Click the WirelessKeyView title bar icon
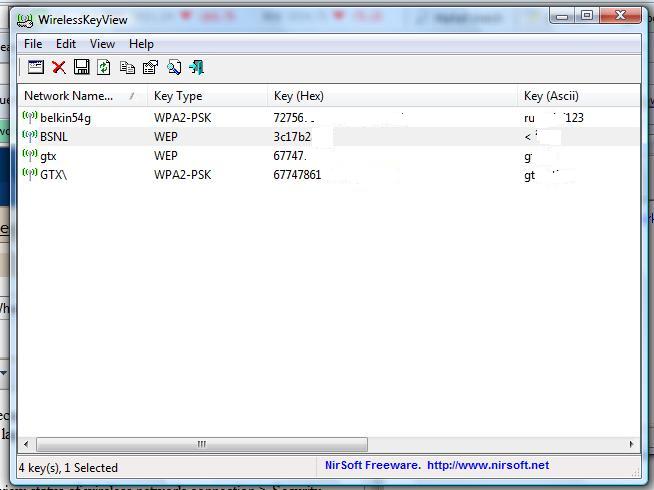654x490 pixels. [x=25, y=20]
